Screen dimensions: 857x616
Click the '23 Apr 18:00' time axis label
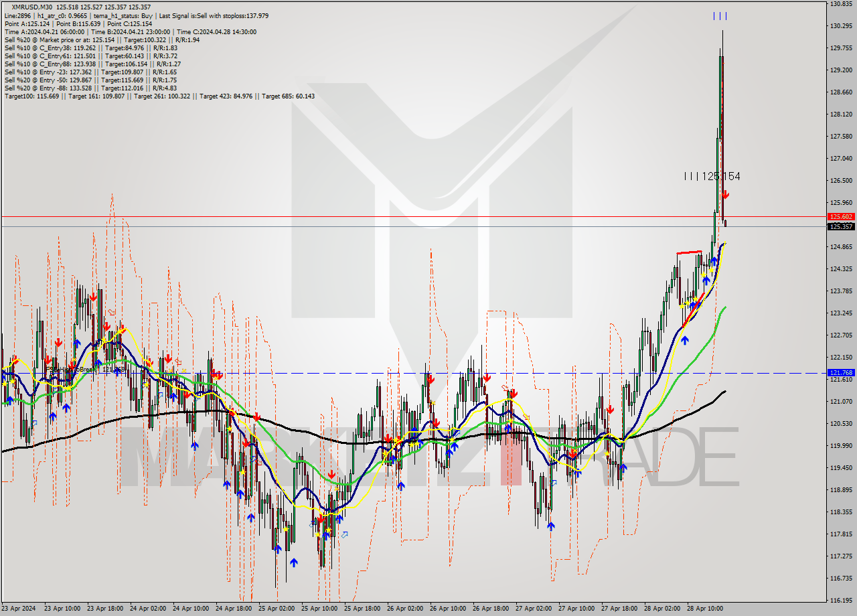(x=105, y=609)
